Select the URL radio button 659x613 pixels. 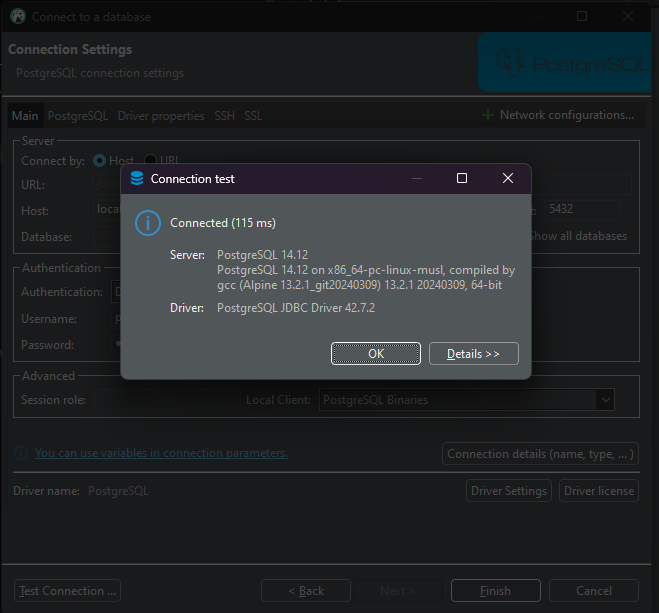coord(150,160)
